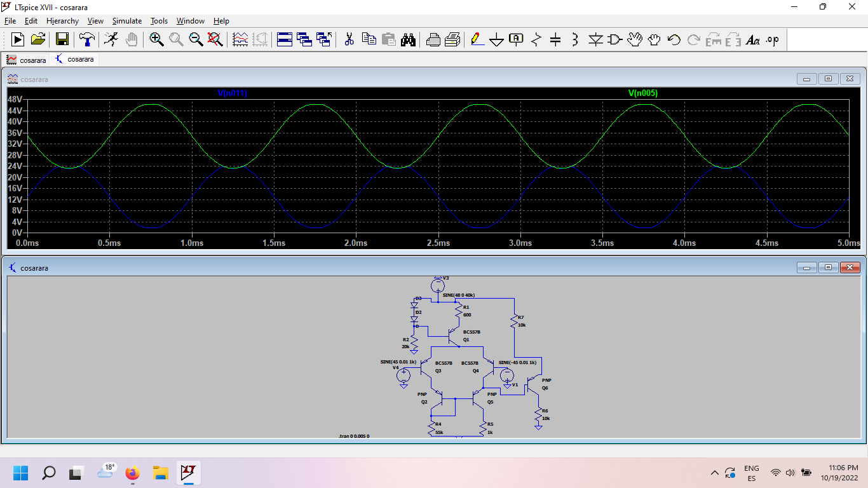This screenshot has width=868, height=488.
Task: Click the Zoom Out magnifier icon
Action: click(196, 39)
